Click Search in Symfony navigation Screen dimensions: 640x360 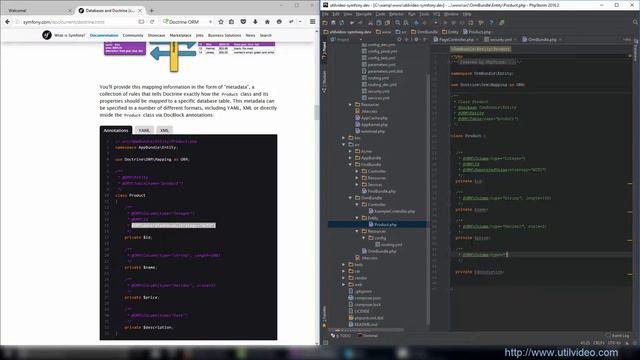(x=266, y=36)
